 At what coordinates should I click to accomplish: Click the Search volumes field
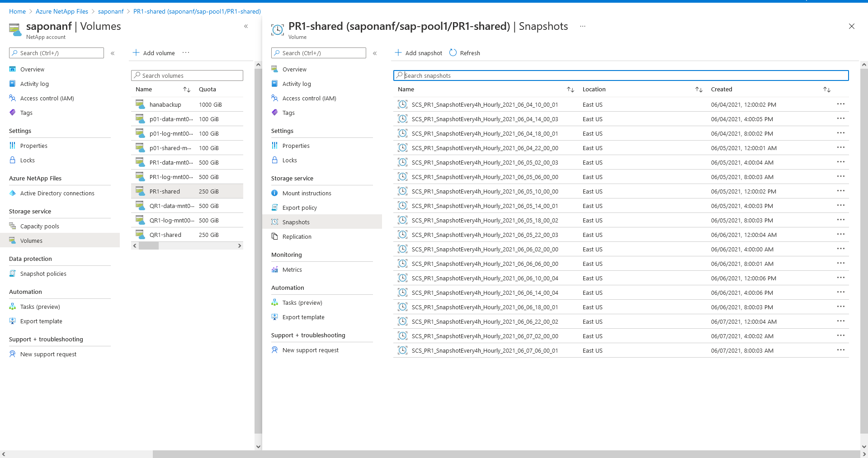[x=187, y=76]
